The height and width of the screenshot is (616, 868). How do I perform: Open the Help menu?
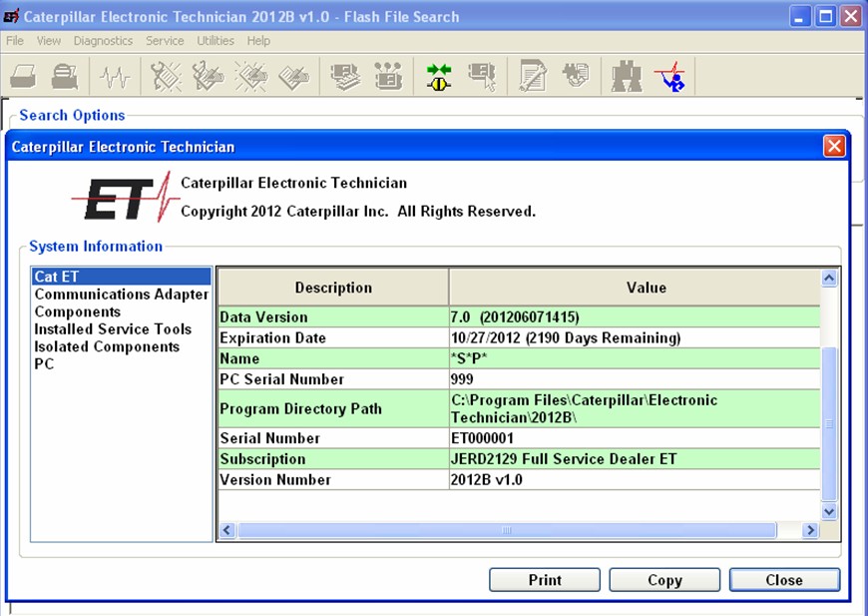(258, 41)
